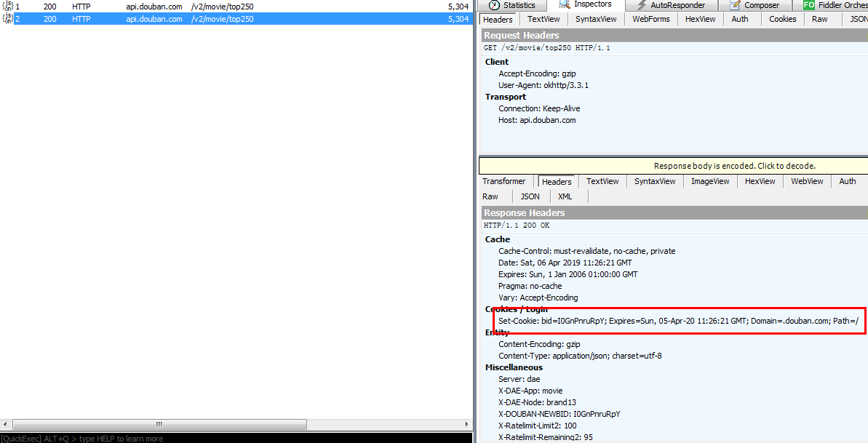Select session 1 in the session list
The height and width of the screenshot is (443, 868).
[x=236, y=7]
